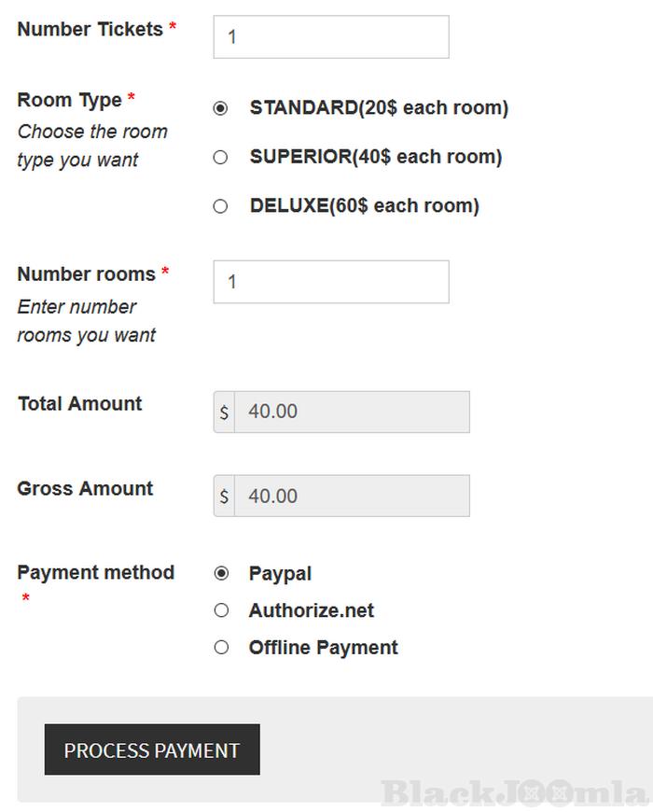Click the Authorize.net option label
This screenshot has height=812, width=653.
tap(311, 611)
